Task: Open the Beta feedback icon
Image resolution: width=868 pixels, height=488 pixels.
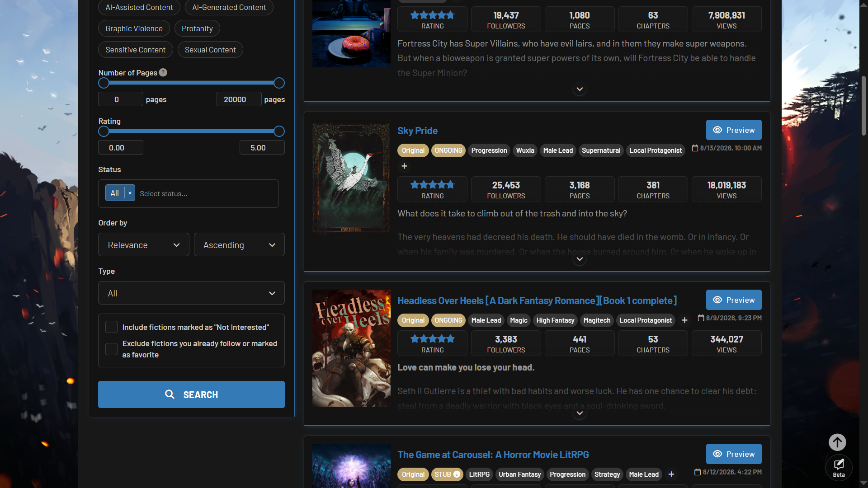Action: [x=839, y=467]
